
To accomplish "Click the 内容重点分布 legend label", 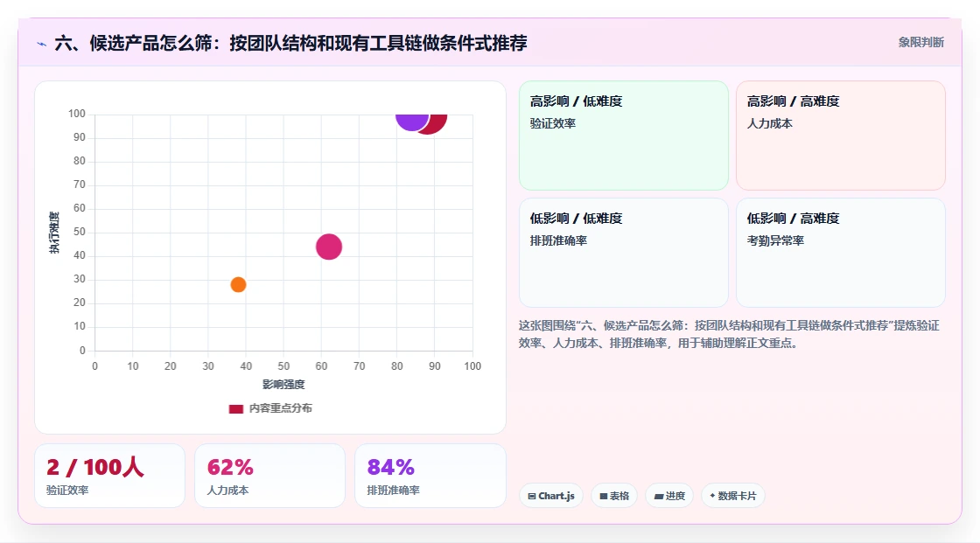I will (280, 408).
